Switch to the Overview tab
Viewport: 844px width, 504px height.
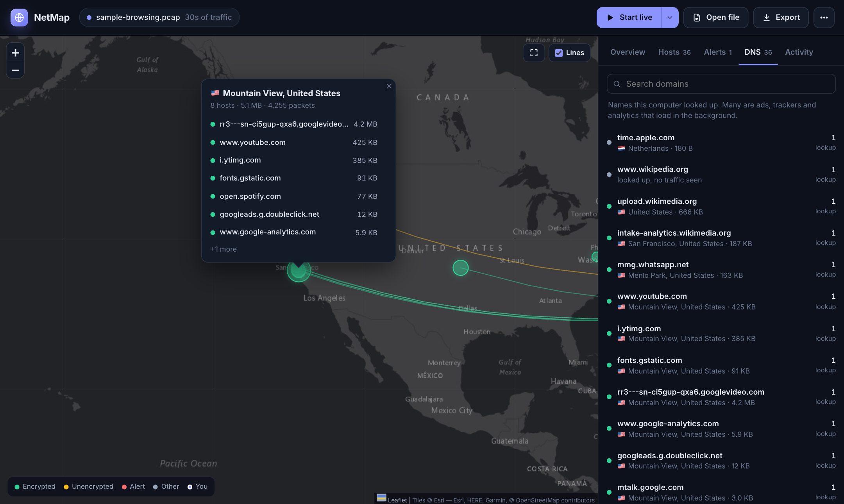[x=628, y=52]
